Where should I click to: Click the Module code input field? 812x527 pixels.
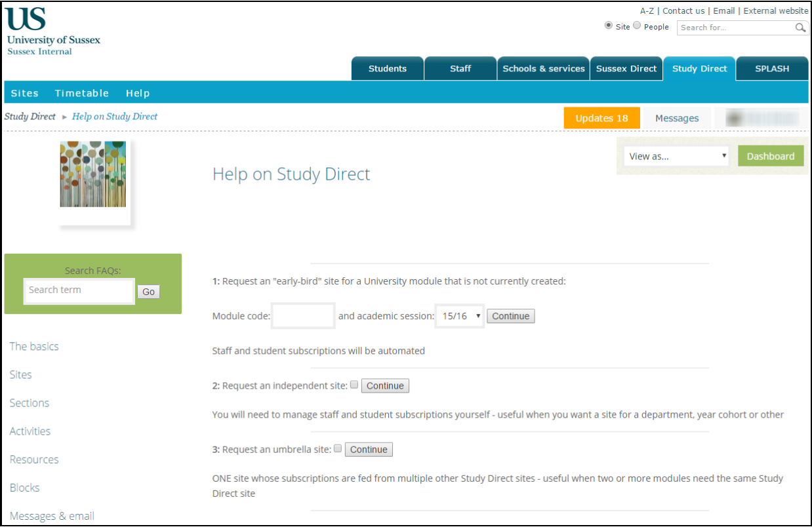pyautogui.click(x=304, y=315)
